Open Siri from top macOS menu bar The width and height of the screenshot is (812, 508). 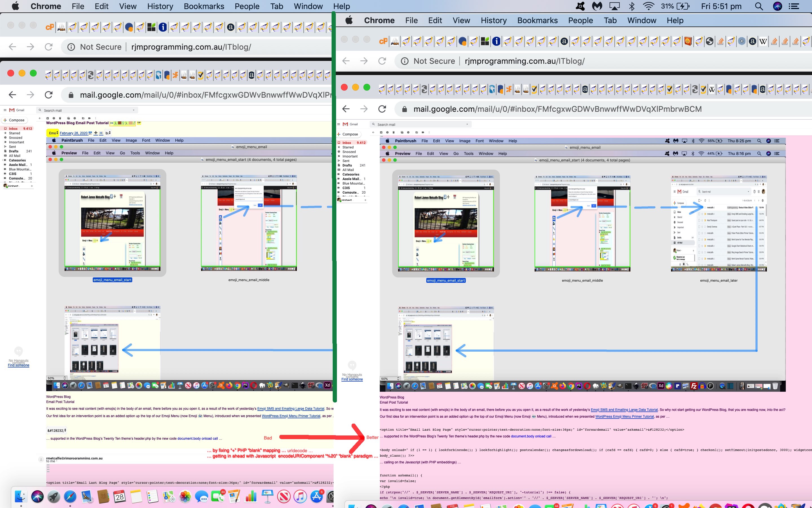(777, 6)
